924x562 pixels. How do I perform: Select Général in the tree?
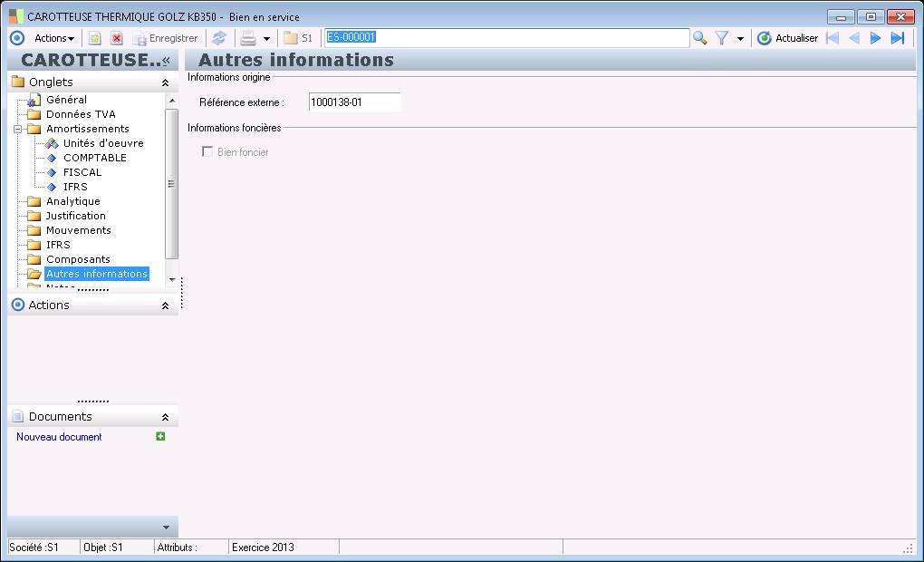coord(67,100)
